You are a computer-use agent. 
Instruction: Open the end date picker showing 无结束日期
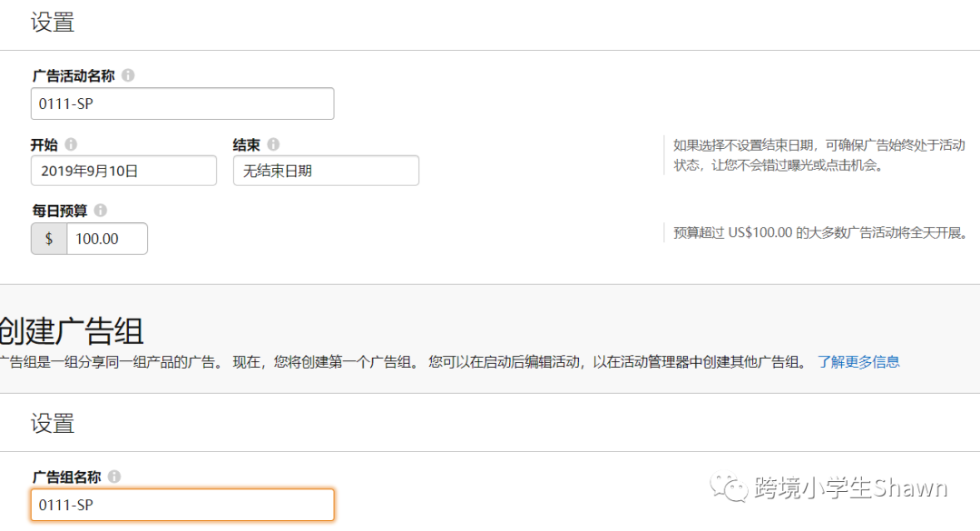(326, 171)
